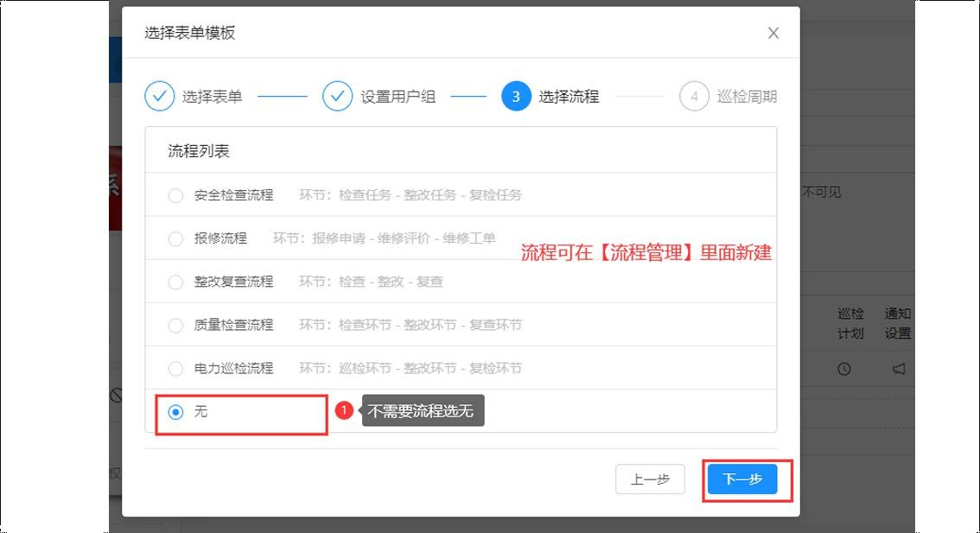Click the 上一步 button
The height and width of the screenshot is (533, 980).
650,479
